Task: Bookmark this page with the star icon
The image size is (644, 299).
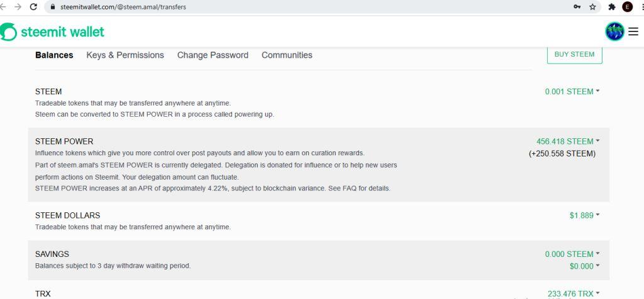Action: [592, 7]
